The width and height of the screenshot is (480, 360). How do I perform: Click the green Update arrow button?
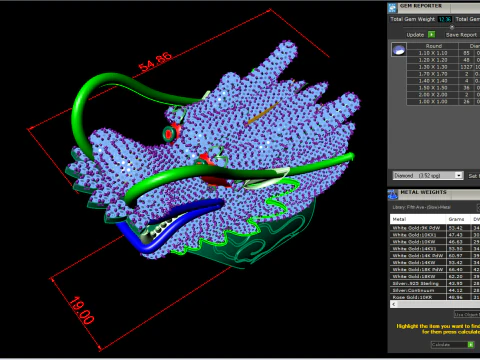point(431,34)
